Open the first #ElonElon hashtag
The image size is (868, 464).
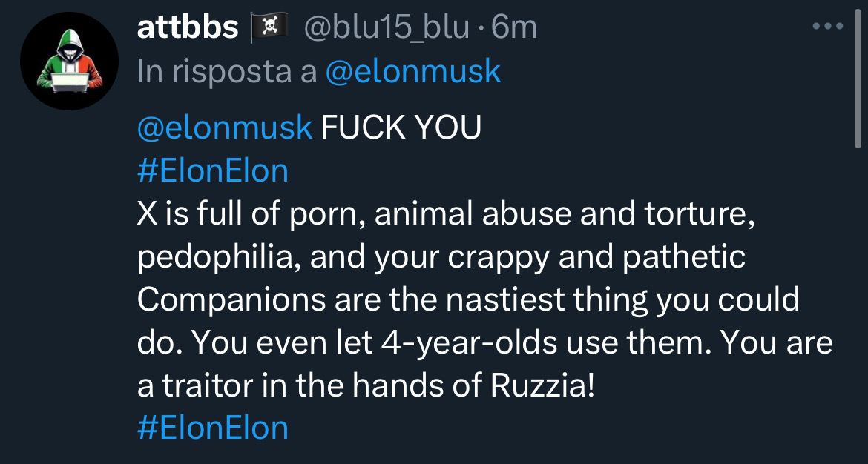pyautogui.click(x=213, y=170)
